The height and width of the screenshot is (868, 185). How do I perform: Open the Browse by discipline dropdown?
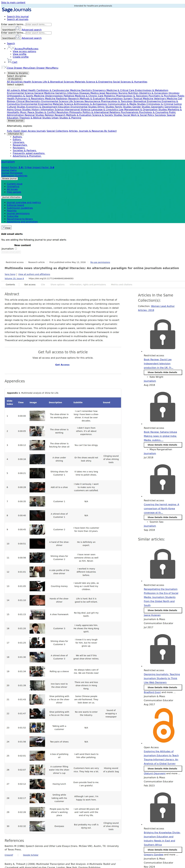click(x=18, y=73)
